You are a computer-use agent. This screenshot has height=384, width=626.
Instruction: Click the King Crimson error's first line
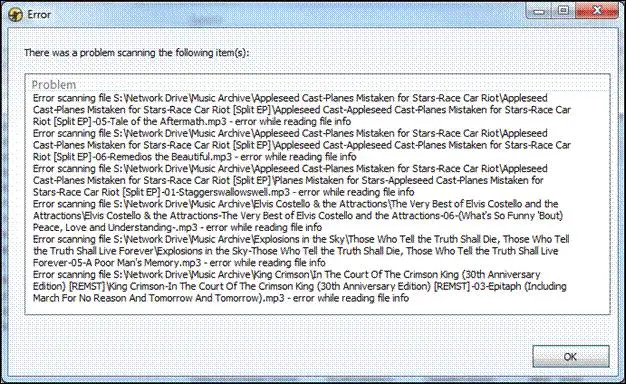286,274
